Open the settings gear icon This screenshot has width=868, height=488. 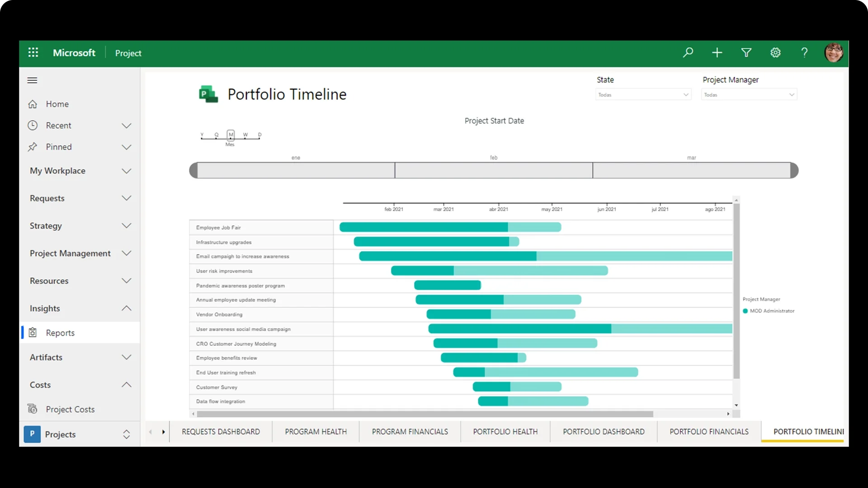point(775,52)
